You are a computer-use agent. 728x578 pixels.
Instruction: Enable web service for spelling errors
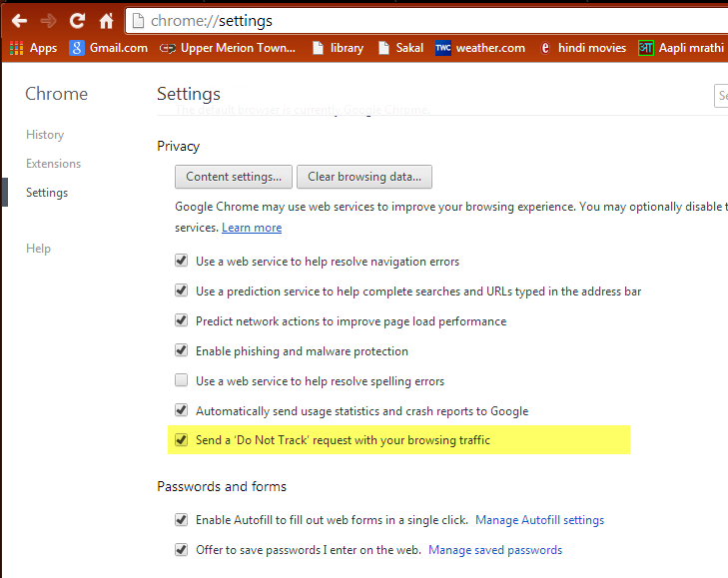(x=181, y=380)
